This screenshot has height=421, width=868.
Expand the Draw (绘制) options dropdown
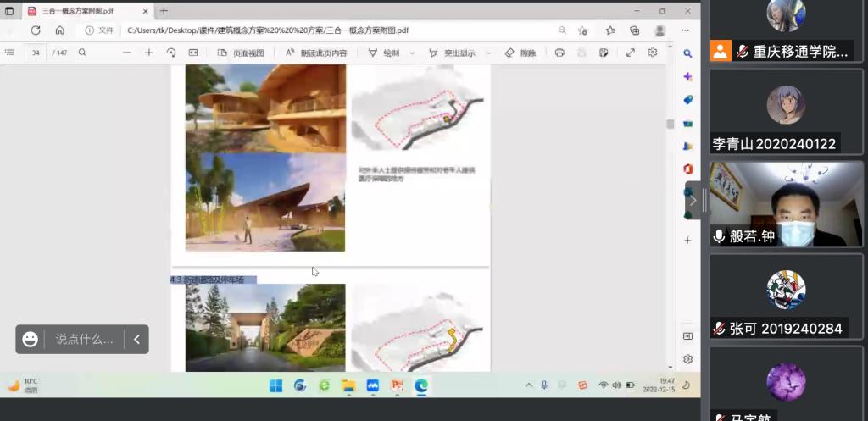(x=413, y=53)
